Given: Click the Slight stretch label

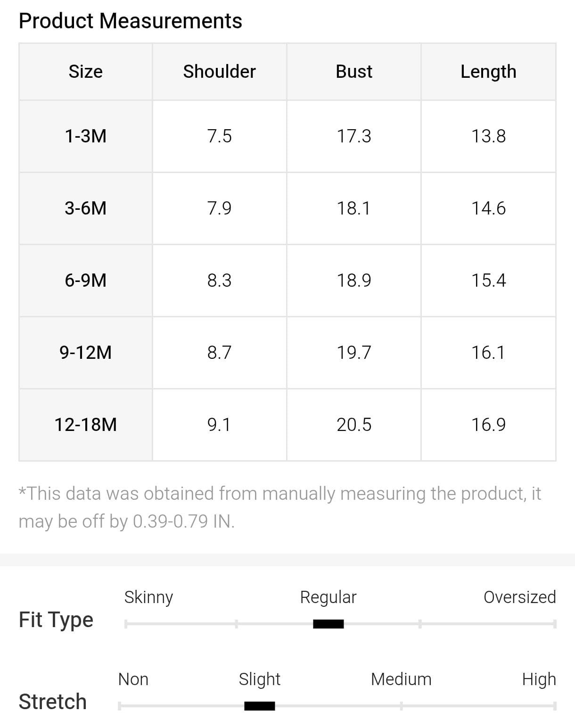Looking at the screenshot, I should click(259, 679).
